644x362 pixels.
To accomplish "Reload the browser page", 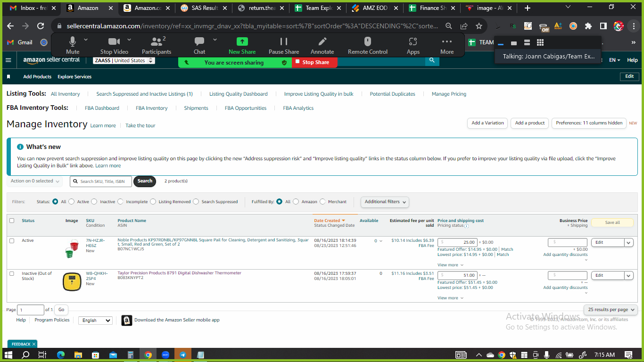I will pyautogui.click(x=41, y=26).
